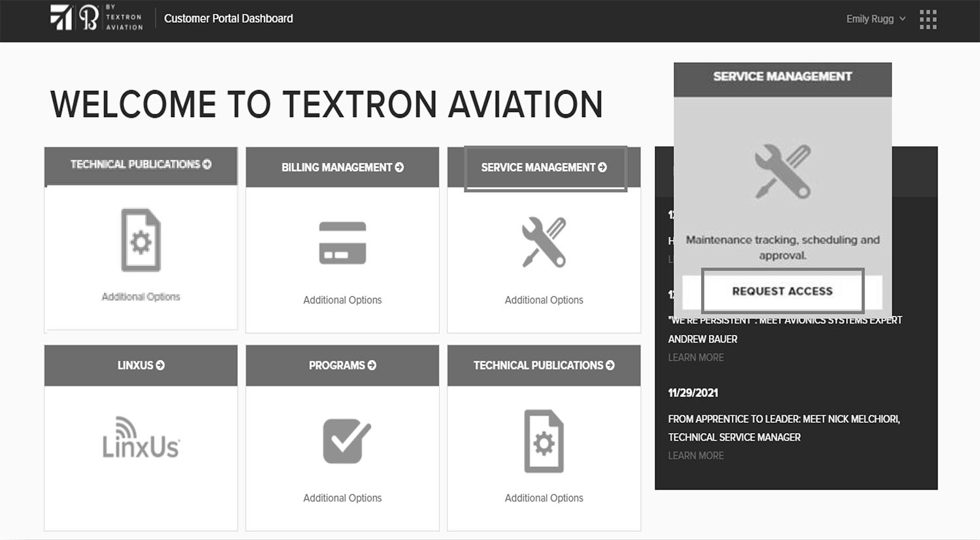Open Additional Options under top-row Technical Publications

click(x=141, y=297)
